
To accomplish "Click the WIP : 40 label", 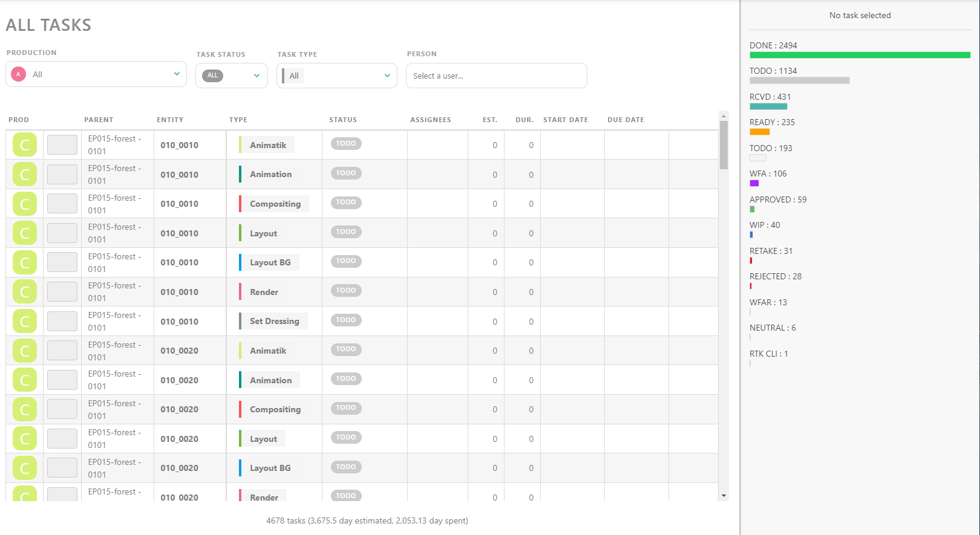I will pos(765,225).
